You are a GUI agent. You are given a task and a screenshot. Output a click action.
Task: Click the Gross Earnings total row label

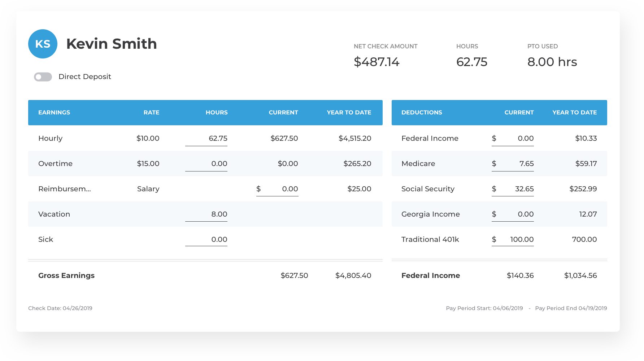[x=66, y=276]
